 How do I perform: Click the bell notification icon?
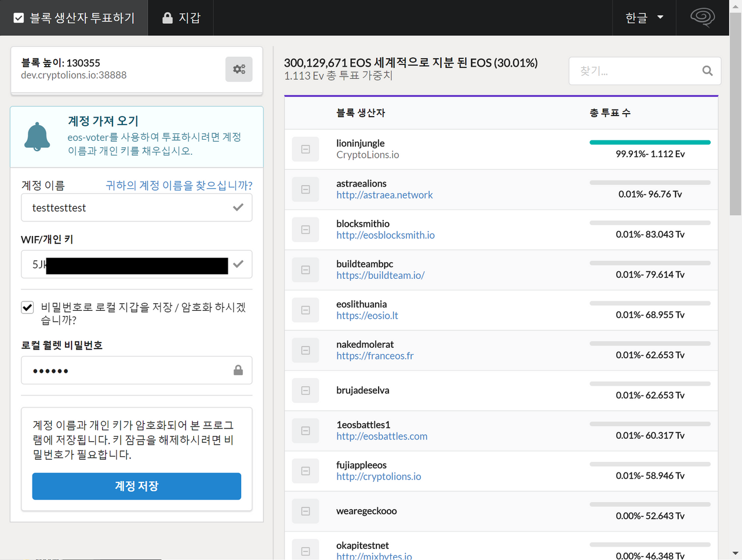pyautogui.click(x=37, y=137)
